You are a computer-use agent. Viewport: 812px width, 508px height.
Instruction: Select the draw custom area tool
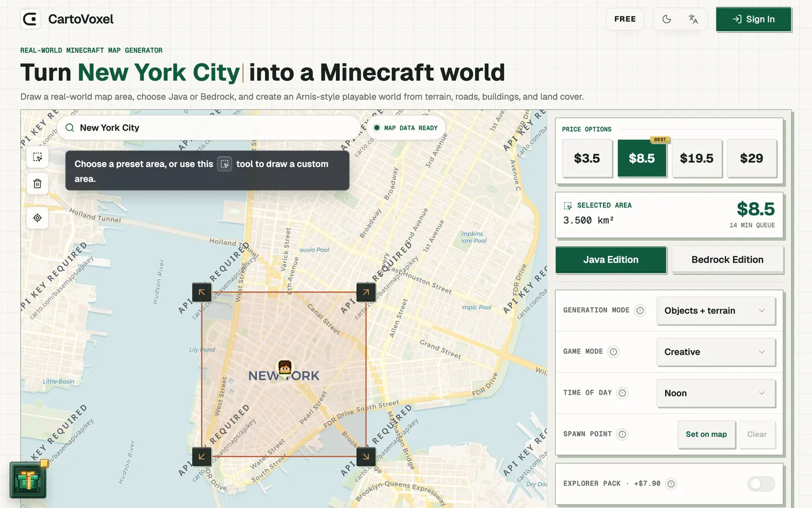pos(38,157)
